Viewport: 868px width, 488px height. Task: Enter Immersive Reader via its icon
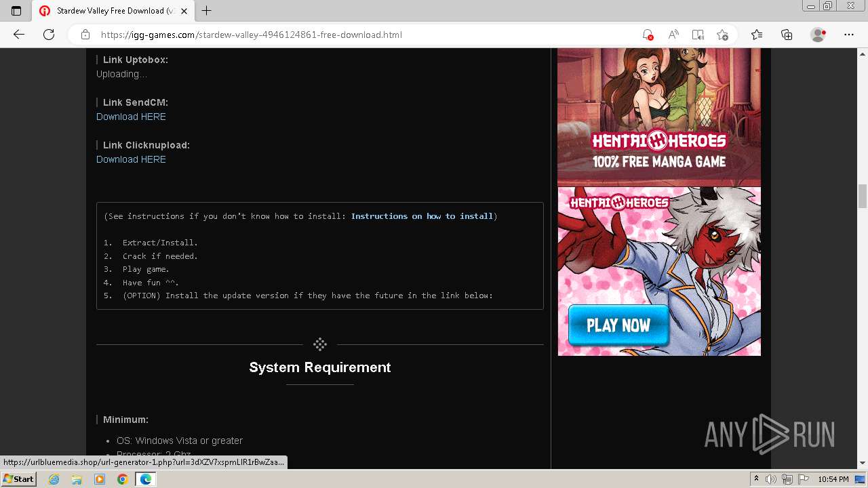tap(698, 35)
